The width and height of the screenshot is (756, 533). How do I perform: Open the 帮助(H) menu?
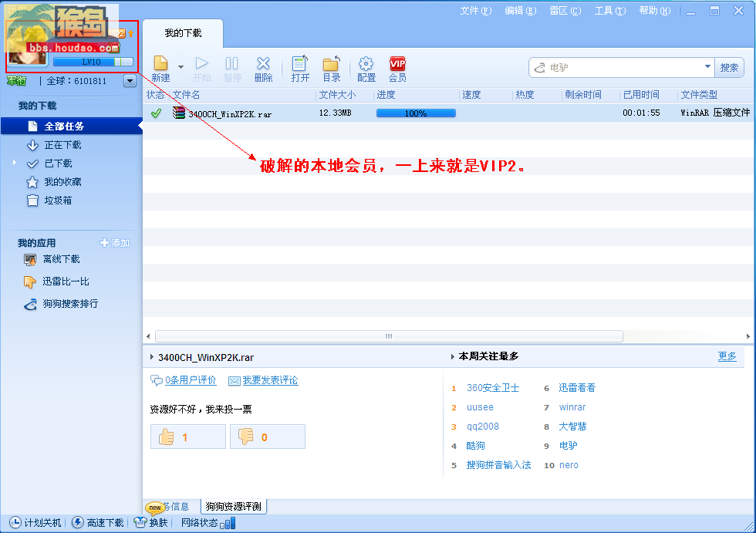click(x=655, y=11)
